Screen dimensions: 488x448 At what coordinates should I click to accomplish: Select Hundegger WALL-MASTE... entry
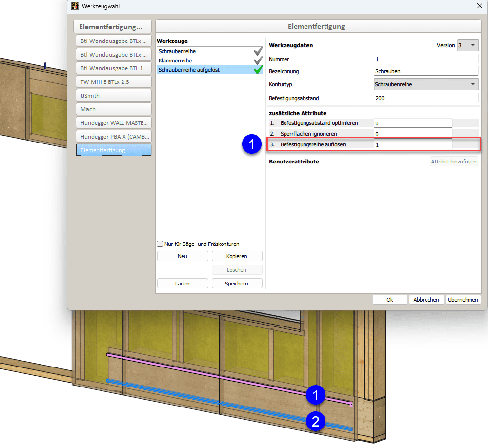(114, 123)
